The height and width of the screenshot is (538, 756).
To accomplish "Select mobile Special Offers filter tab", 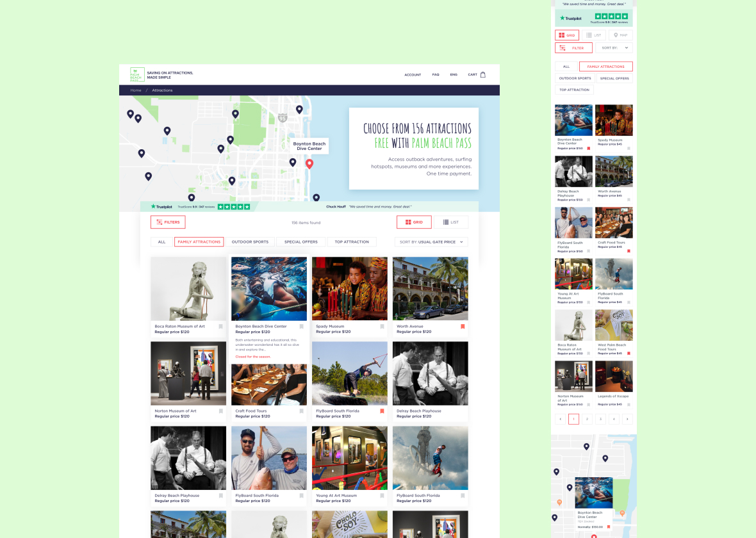I will click(615, 78).
